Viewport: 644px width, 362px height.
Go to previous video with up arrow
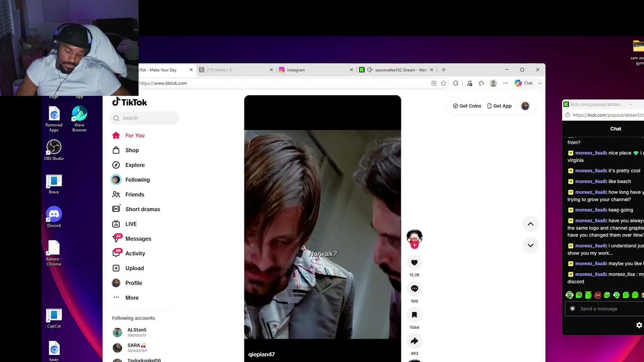coord(530,224)
